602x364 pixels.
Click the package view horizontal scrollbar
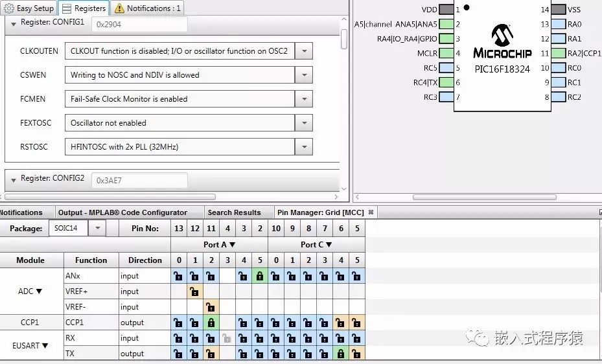[x=485, y=197]
